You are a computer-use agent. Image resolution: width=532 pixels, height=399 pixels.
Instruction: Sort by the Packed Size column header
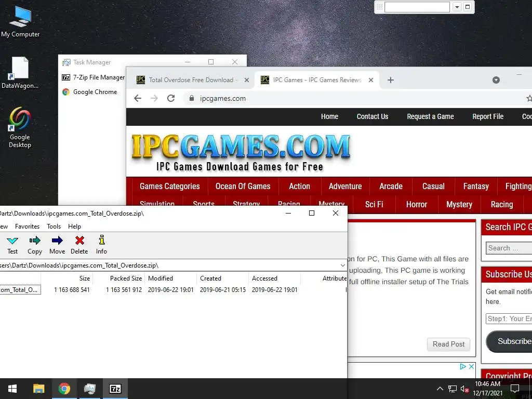pos(119,278)
